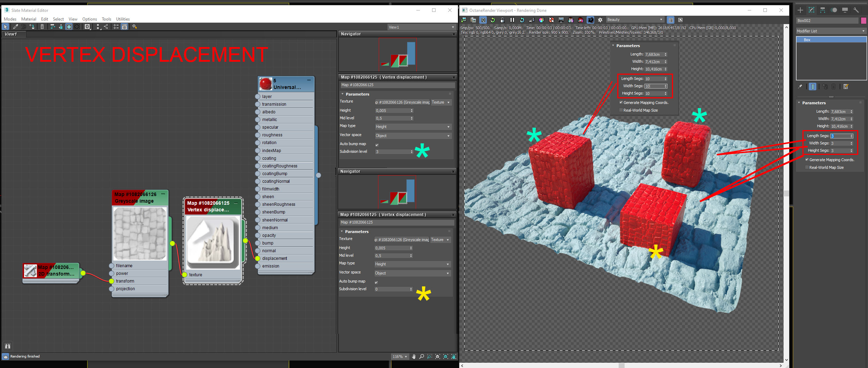
Task: Open the Material/Map Browser icon
Action: [116, 27]
